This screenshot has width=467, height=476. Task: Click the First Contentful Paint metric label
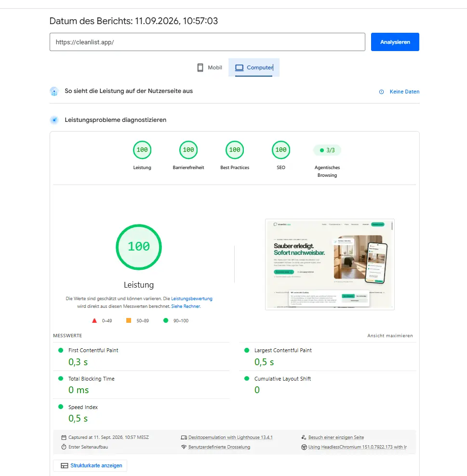click(x=93, y=350)
